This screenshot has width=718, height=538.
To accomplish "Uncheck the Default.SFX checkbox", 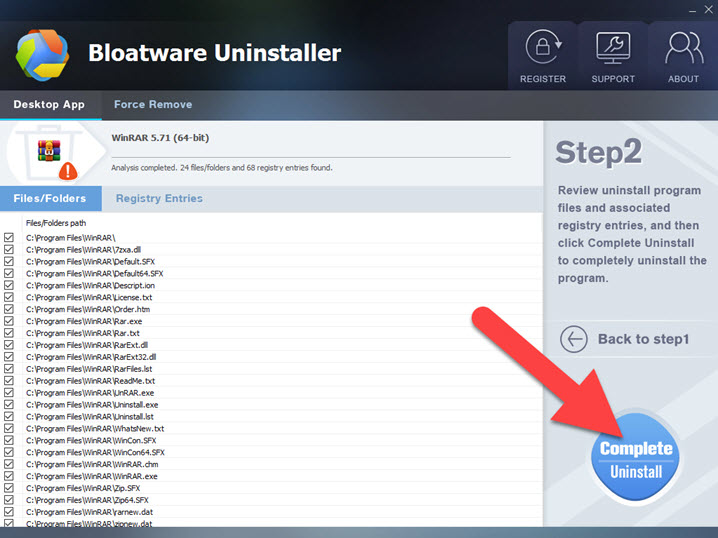I will [9, 261].
